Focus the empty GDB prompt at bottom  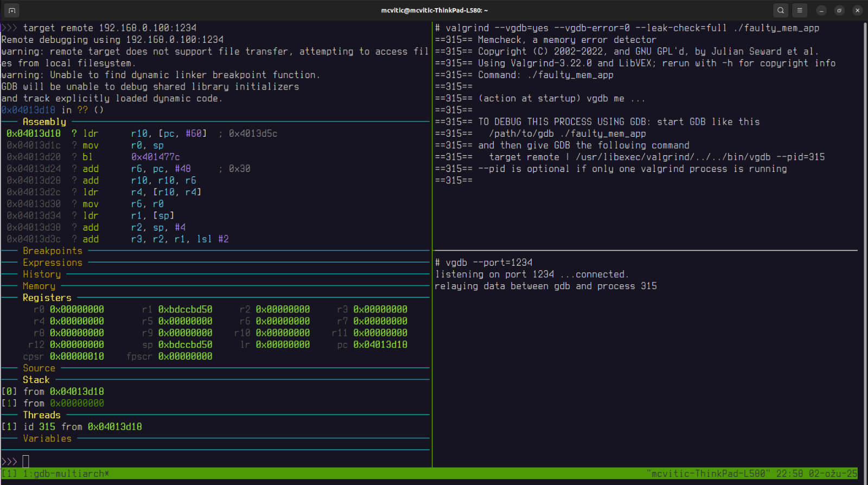25,462
